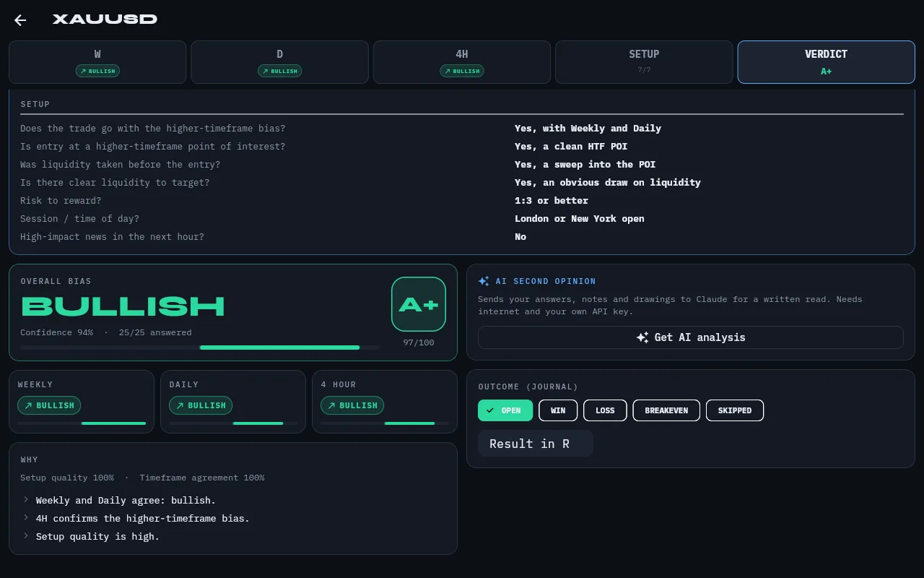Click the 'Confidence 94%' text

[56, 332]
